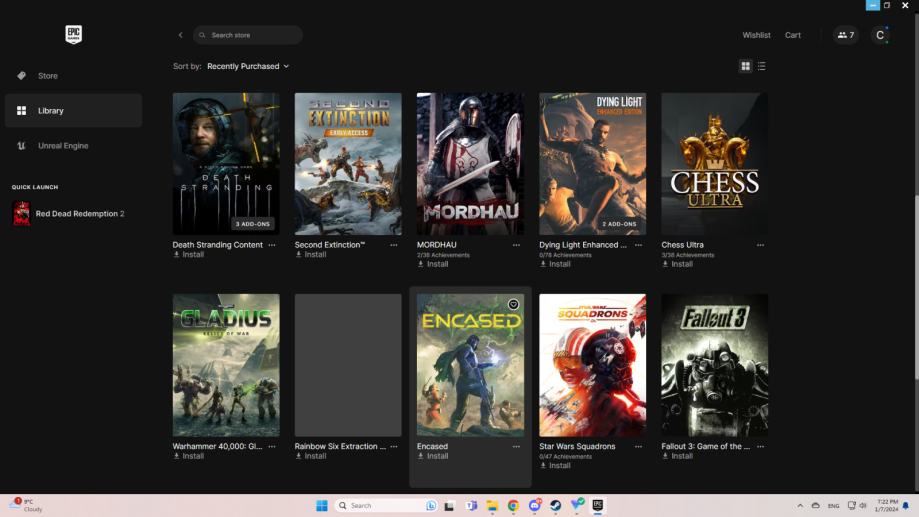This screenshot has width=919, height=517.
Task: Open the user profile avatar
Action: (x=880, y=35)
